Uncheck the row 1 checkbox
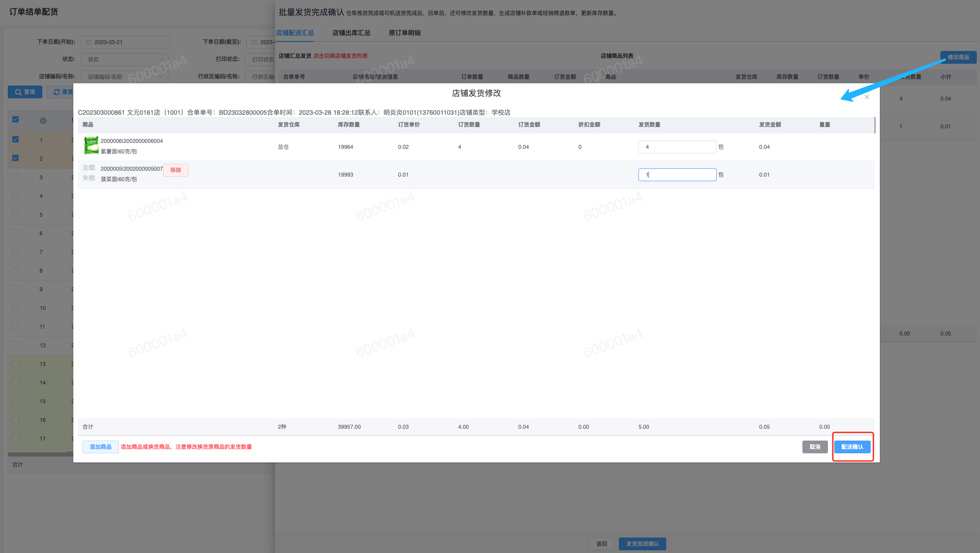The width and height of the screenshot is (980, 553). (x=15, y=139)
